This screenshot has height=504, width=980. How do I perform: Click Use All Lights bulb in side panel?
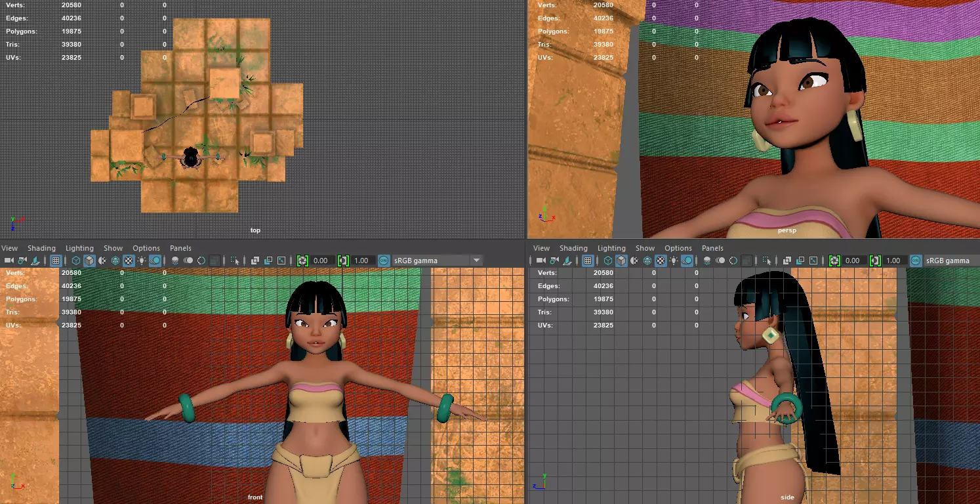pyautogui.click(x=674, y=261)
